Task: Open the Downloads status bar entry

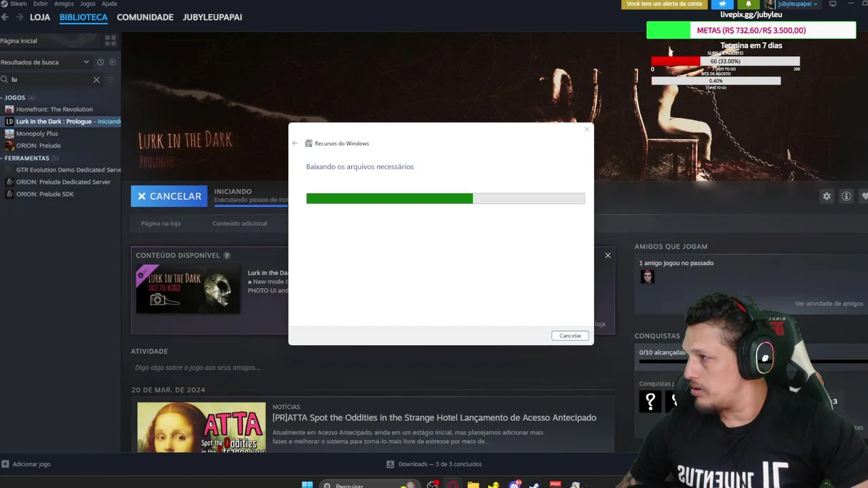Action: pyautogui.click(x=434, y=464)
